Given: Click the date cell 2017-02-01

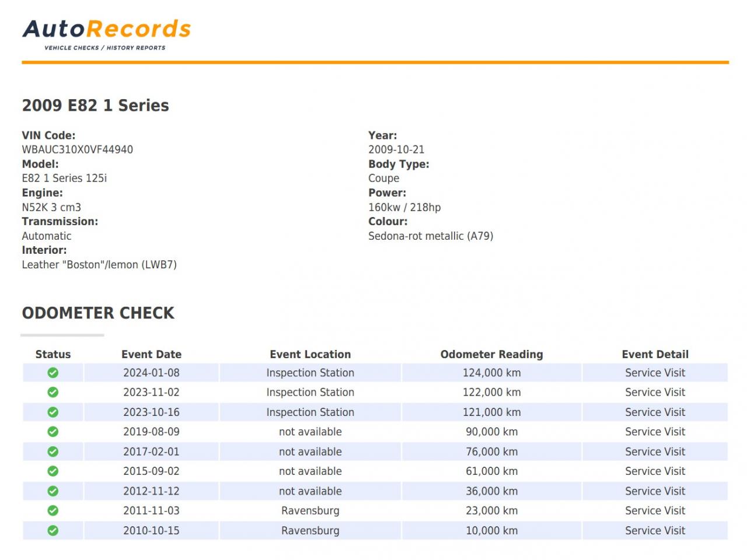Looking at the screenshot, I should pos(151,452).
